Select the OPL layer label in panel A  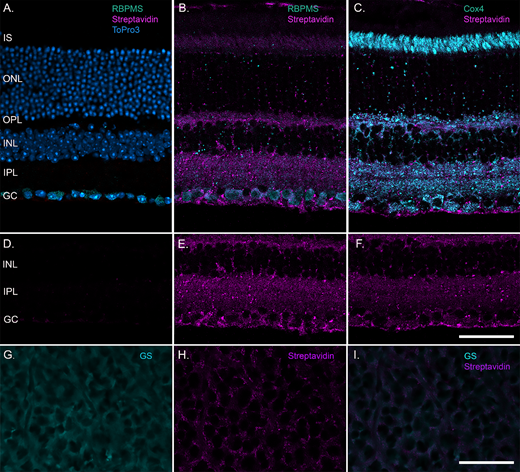[12, 120]
